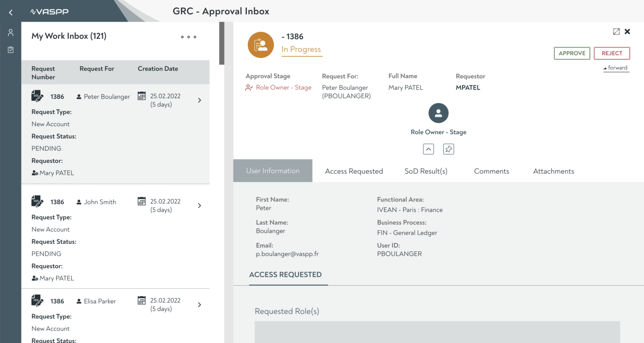This screenshot has height=343, width=644.
Task: Click the calendar icon next to 25.02.2022
Action: [142, 96]
